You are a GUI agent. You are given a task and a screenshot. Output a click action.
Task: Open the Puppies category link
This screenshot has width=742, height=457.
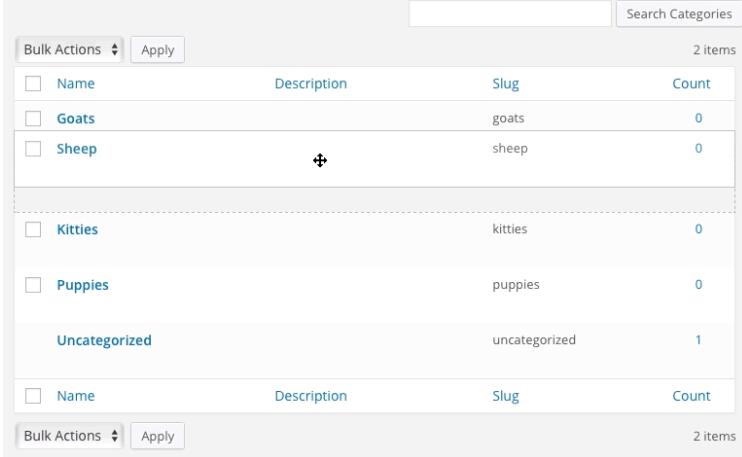click(82, 285)
